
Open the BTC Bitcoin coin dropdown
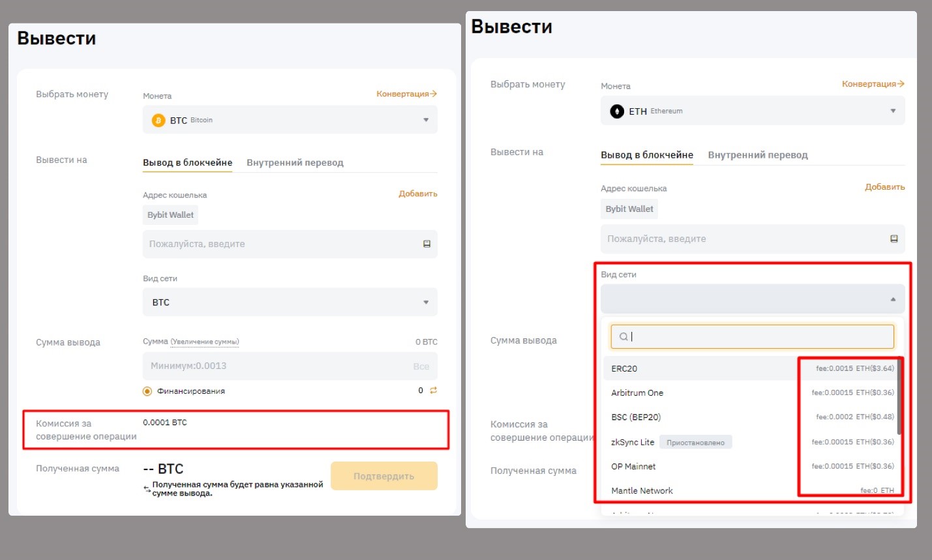point(290,120)
